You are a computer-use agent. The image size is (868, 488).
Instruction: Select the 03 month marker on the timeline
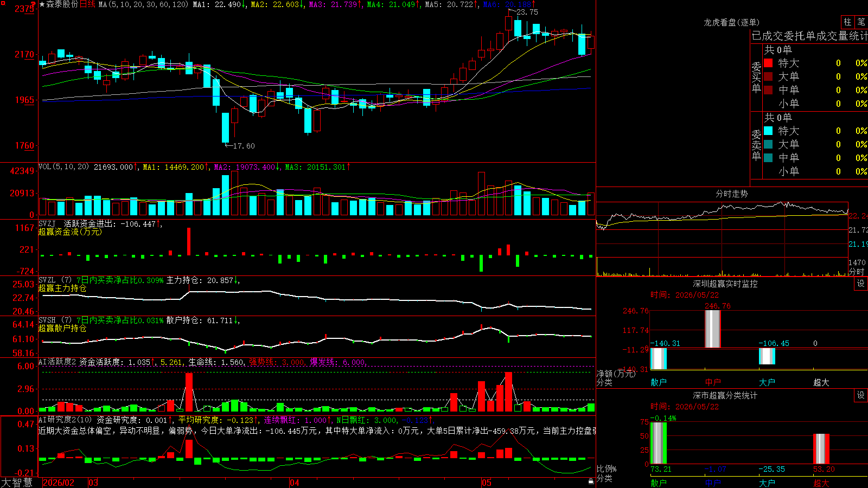[x=93, y=483]
